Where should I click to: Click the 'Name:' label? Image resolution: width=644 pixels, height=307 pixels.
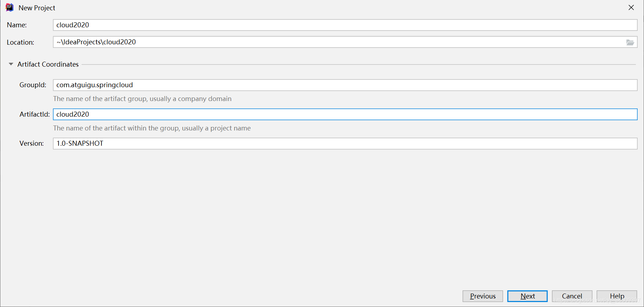pos(17,25)
